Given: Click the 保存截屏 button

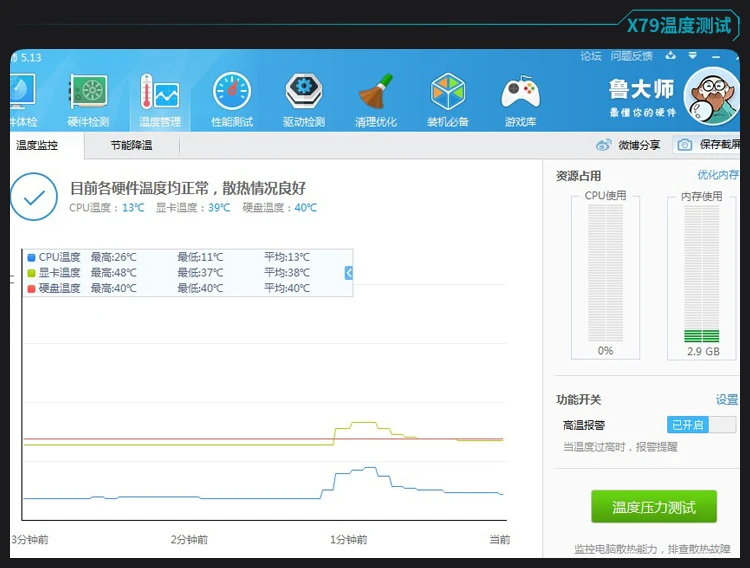Looking at the screenshot, I should (707, 145).
